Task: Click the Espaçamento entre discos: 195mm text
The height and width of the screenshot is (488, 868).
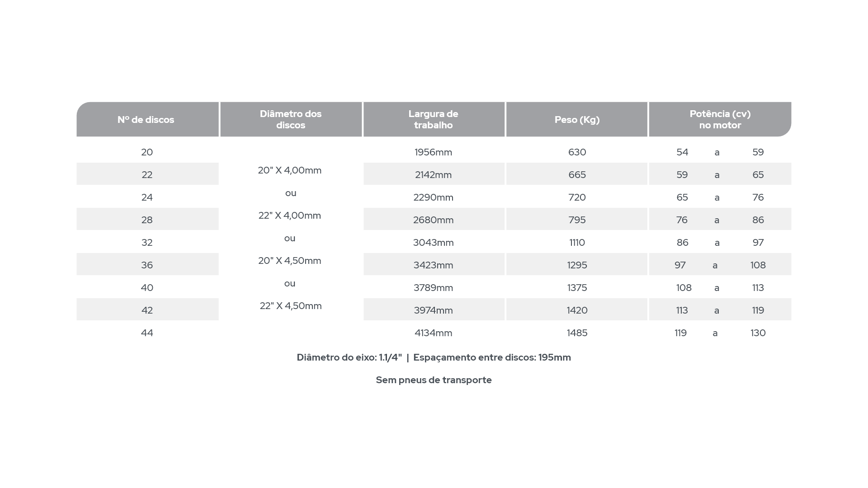Action: [492, 357]
